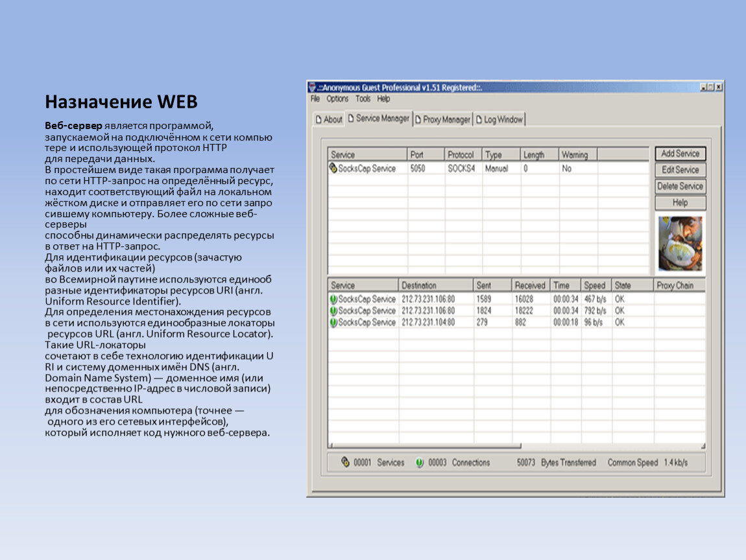The height and width of the screenshot is (560, 746).
Task: Click the Received value 18222
Action: click(523, 310)
